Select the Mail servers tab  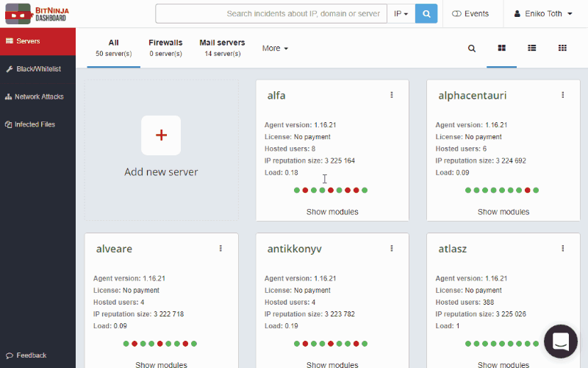[222, 48]
